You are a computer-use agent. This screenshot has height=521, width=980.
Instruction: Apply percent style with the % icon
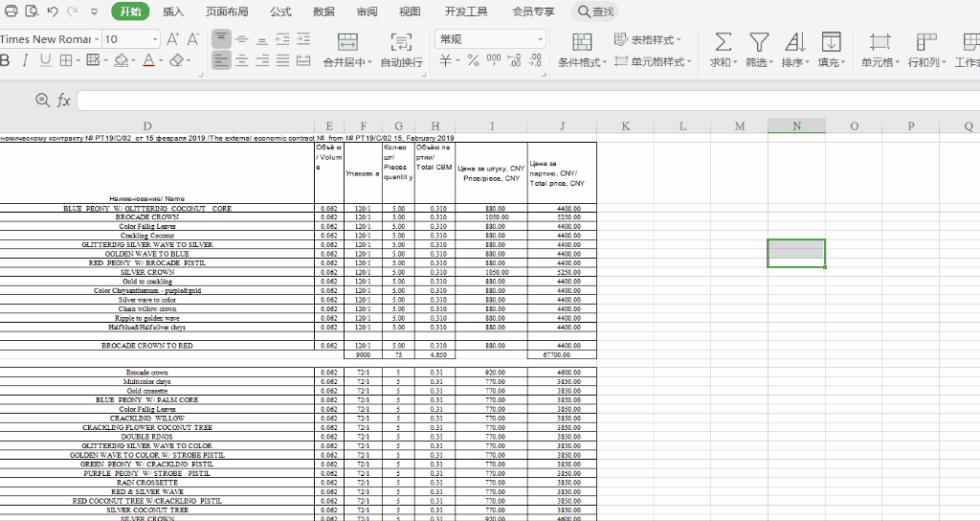point(474,60)
